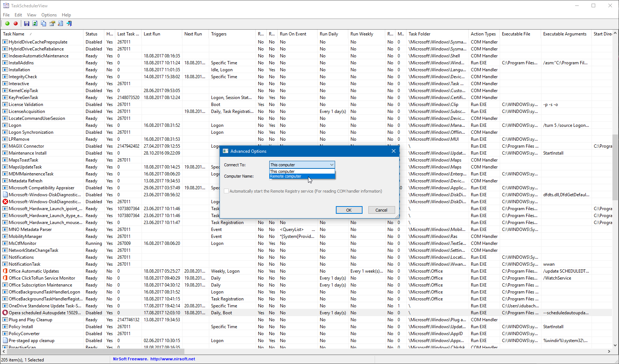Close the Advanced Options dialog with X
The width and height of the screenshot is (619, 364).
(x=394, y=151)
